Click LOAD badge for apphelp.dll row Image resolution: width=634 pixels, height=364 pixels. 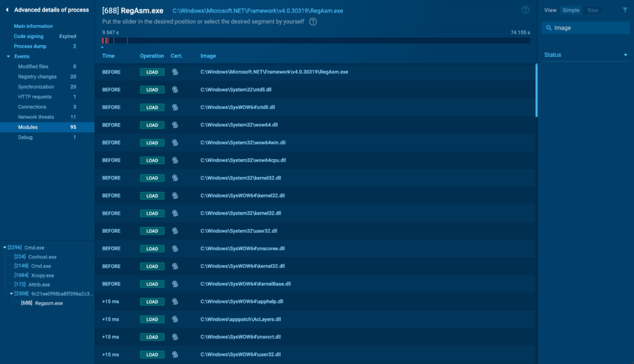(152, 301)
